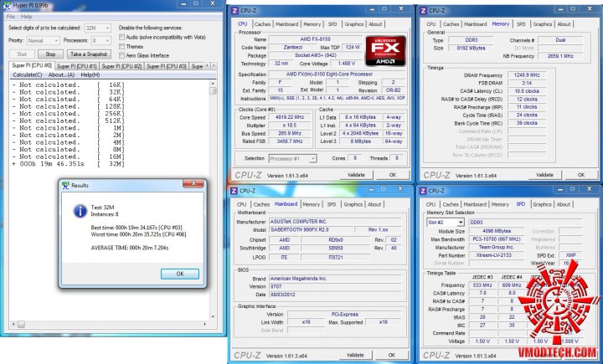The height and width of the screenshot is (364, 603).
Task: Click the CPU-Z Z icon in the Memory window
Action: [423, 10]
